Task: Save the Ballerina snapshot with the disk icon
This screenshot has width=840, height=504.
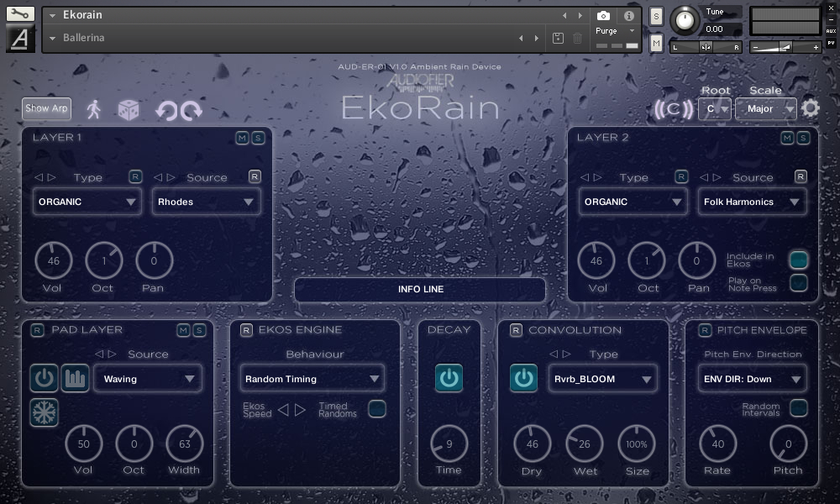Action: click(558, 38)
